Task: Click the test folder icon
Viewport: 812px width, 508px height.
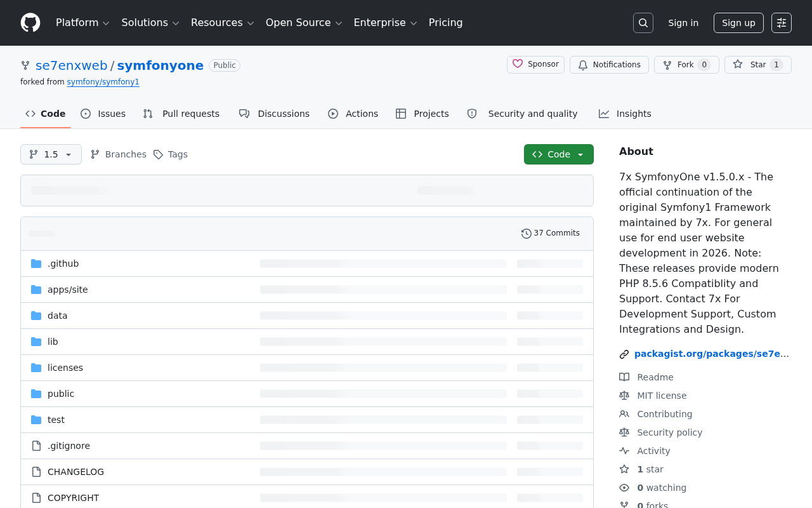Action: coord(36,420)
